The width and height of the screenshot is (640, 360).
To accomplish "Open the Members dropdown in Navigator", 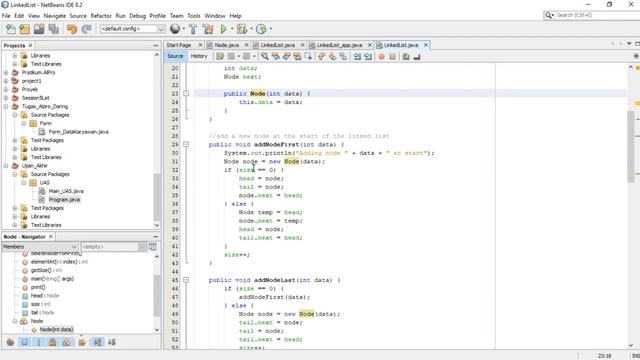I will tap(40, 247).
